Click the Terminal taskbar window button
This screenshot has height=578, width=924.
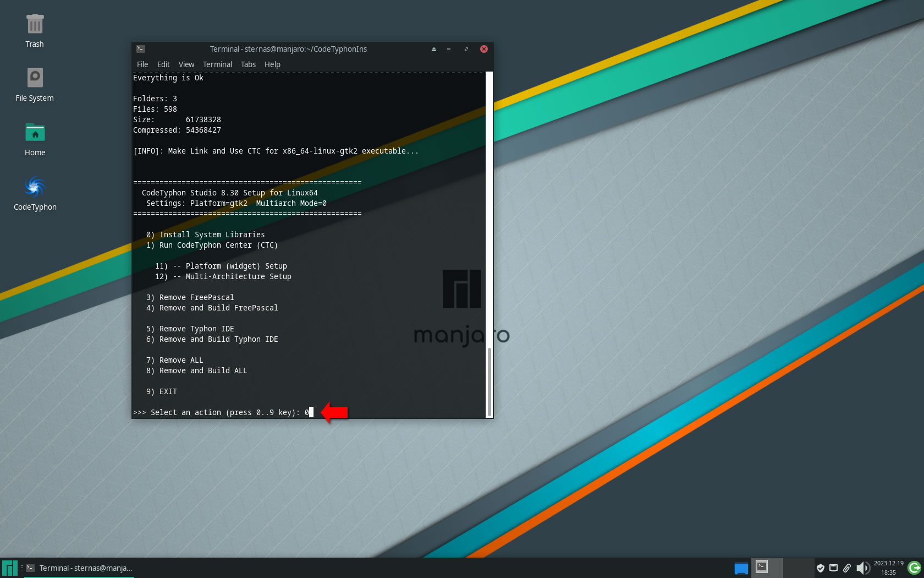[x=79, y=568]
